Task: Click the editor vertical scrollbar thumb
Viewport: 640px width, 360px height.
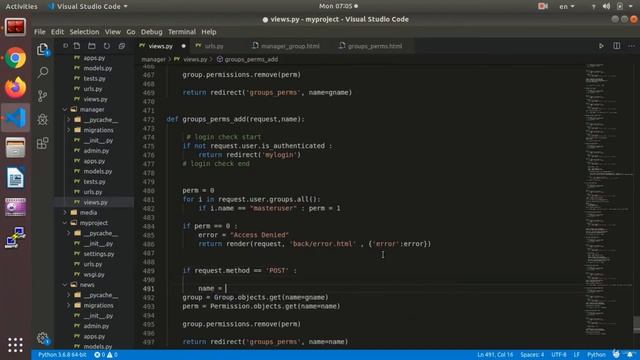Action: click(637, 325)
